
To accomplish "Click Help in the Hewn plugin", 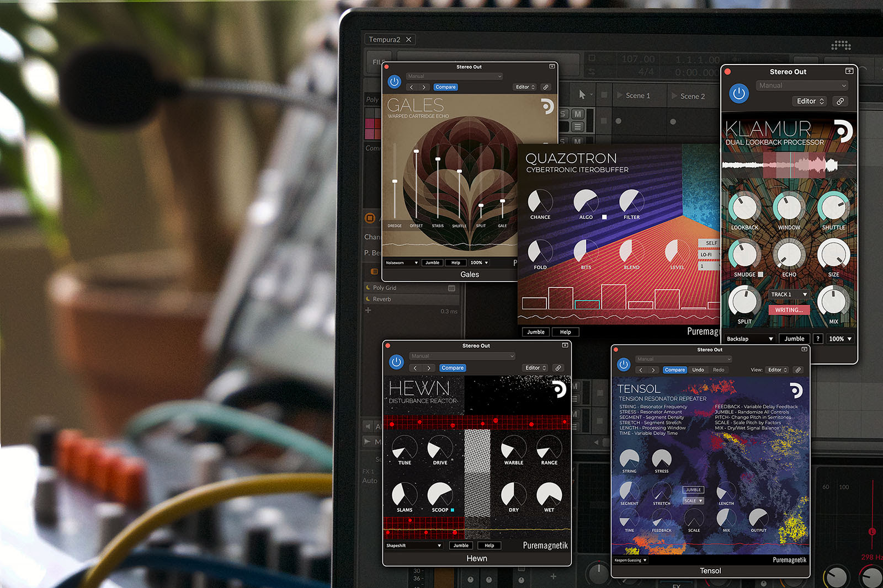I will (489, 546).
